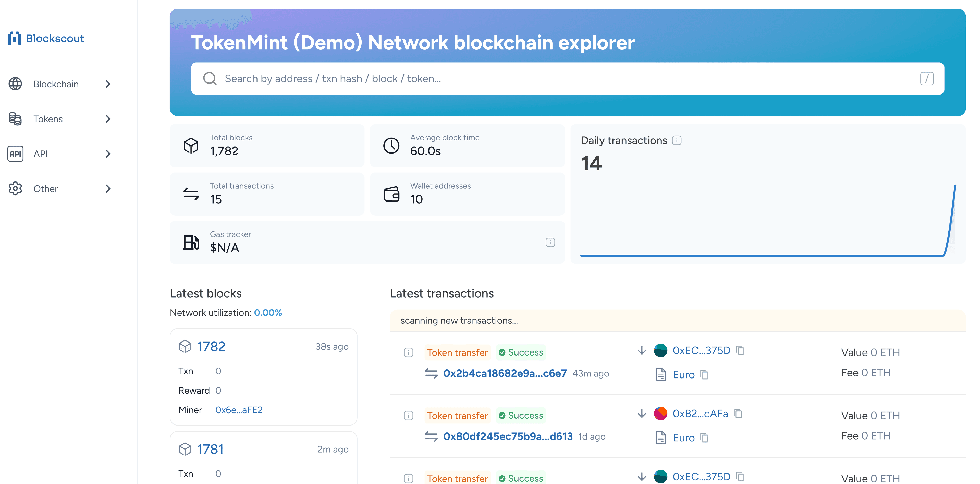980x484 pixels.
Task: Show Gas tracker info tooltip icon
Action: (x=550, y=242)
